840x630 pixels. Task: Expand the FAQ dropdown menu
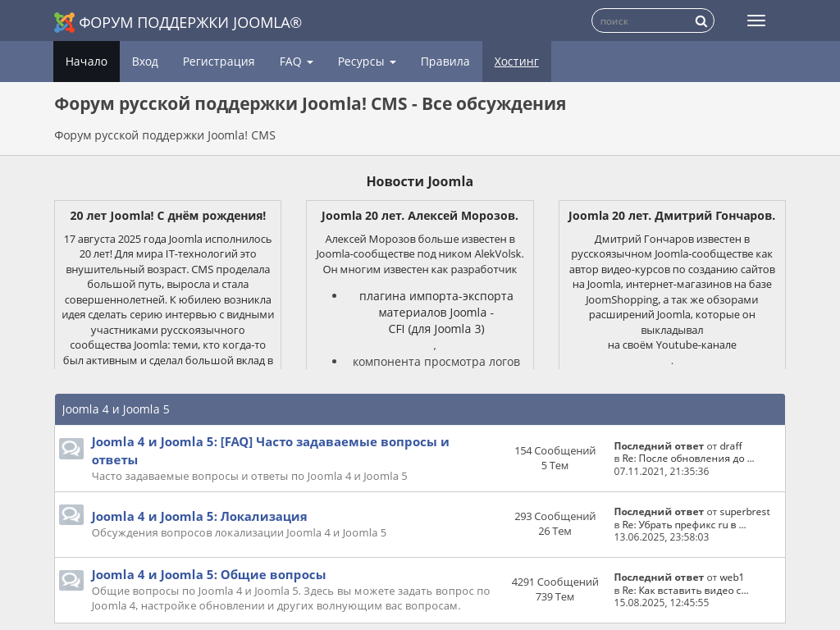296,62
